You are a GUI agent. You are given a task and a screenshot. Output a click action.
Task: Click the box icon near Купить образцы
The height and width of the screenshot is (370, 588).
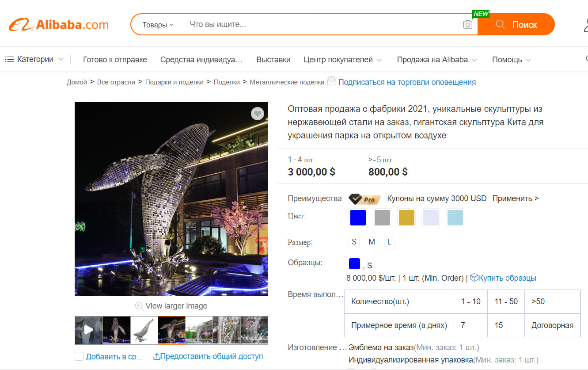click(474, 278)
